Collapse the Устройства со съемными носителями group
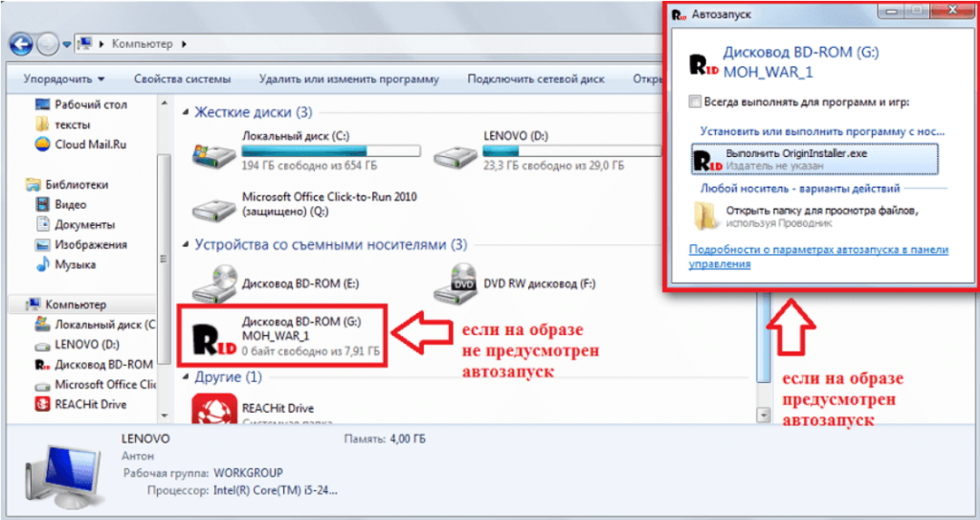 click(186, 244)
